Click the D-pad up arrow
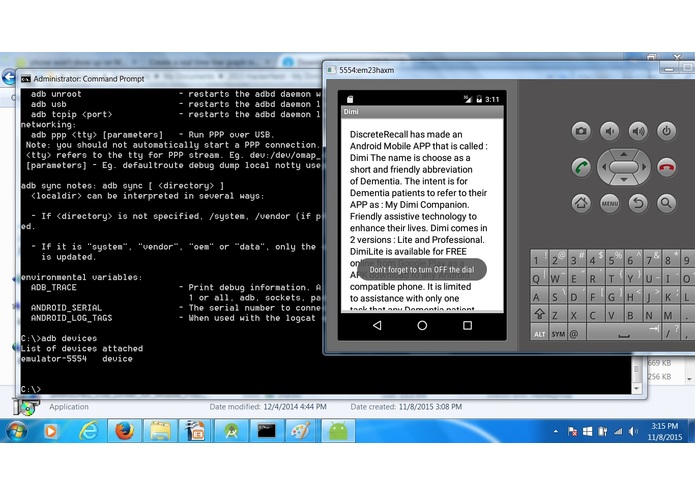The image size is (695, 494). click(624, 154)
